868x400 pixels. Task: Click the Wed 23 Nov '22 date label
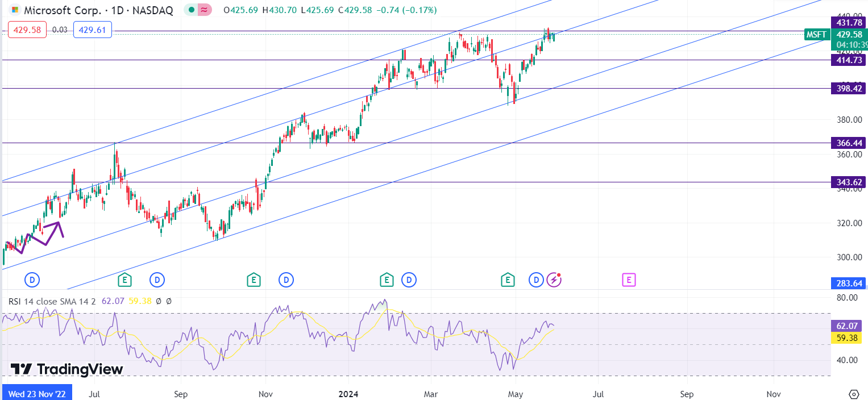[37, 393]
